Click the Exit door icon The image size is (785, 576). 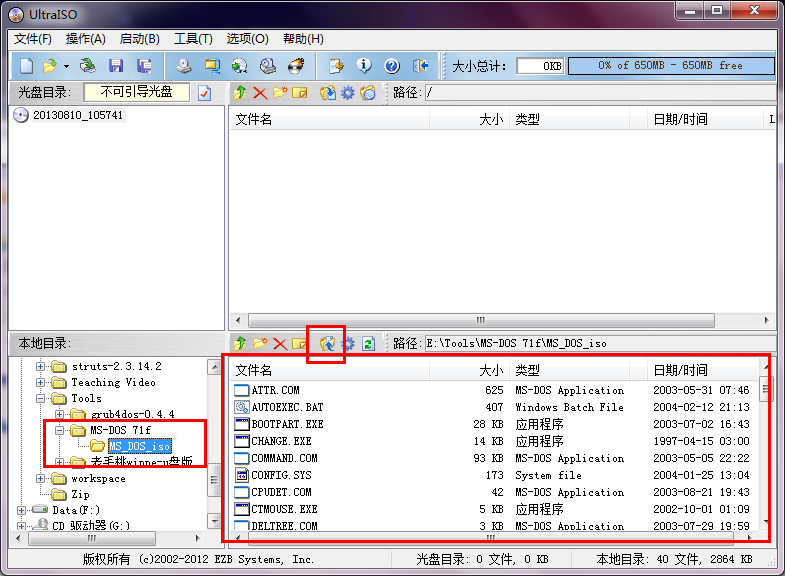coord(420,66)
